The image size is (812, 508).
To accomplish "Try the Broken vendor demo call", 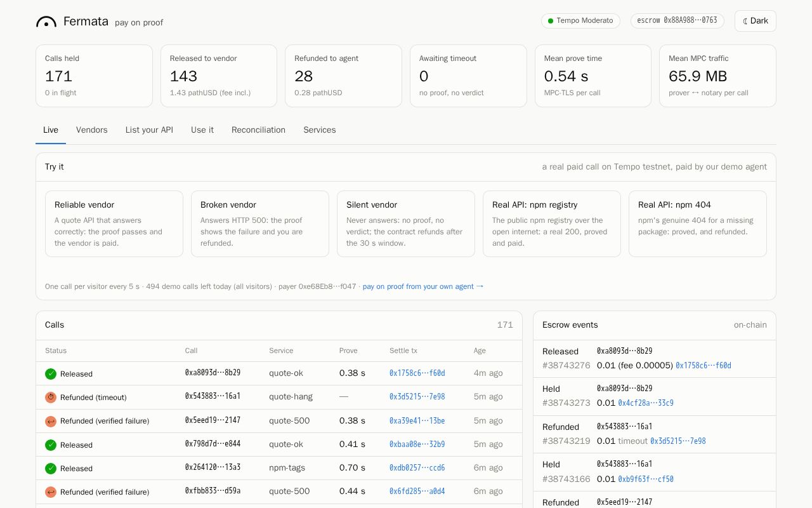I will click(x=260, y=224).
